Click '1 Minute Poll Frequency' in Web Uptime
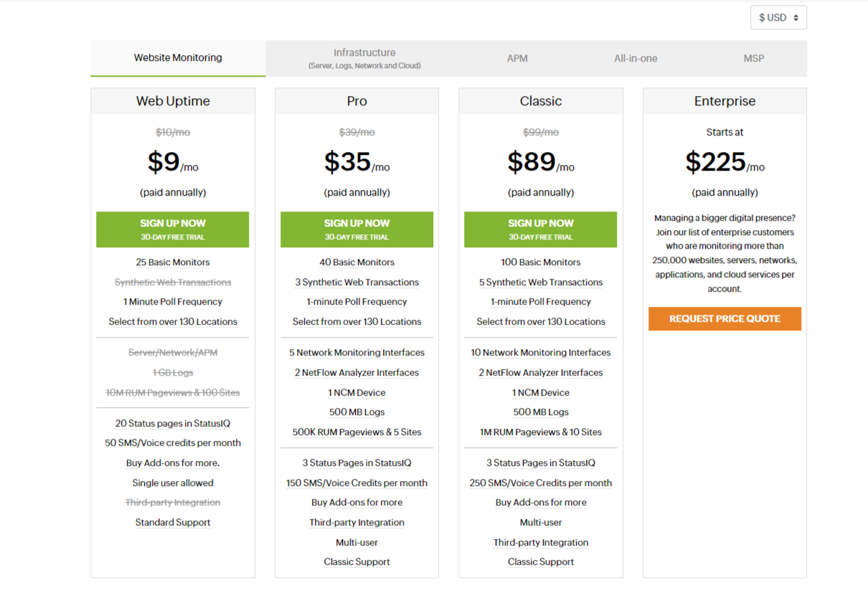This screenshot has width=868, height=595. coord(173,302)
